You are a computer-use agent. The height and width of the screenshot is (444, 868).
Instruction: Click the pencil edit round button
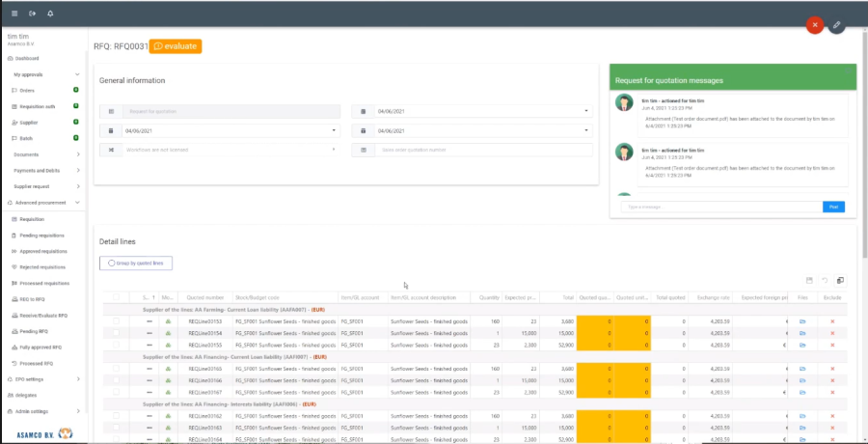point(836,25)
